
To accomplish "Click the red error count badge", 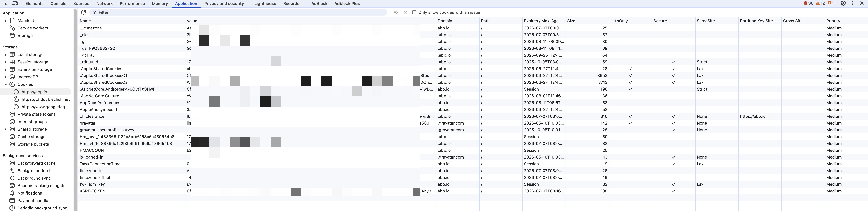I will (808, 3).
